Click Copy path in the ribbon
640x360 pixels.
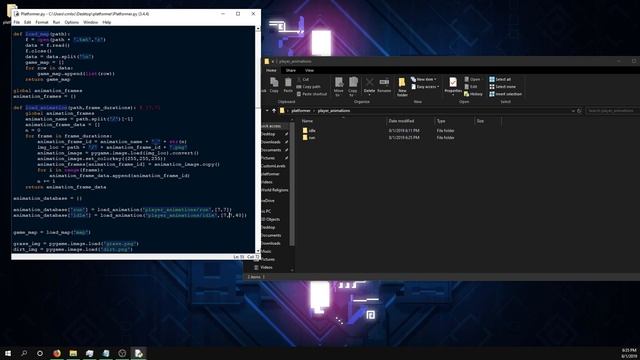point(309,87)
